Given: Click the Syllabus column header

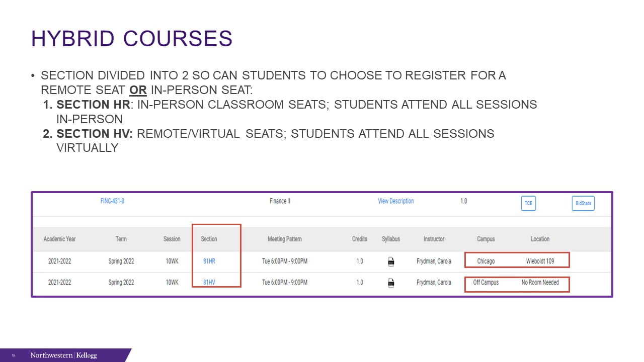Looking at the screenshot, I should [x=391, y=239].
